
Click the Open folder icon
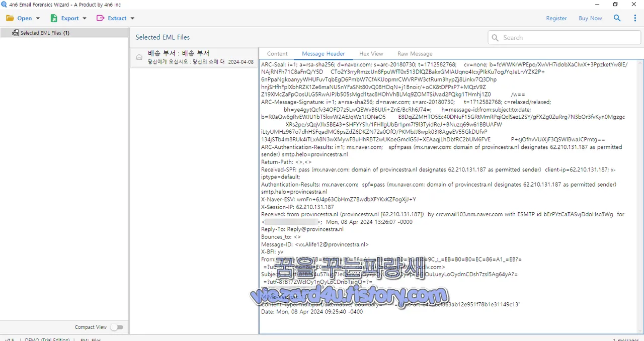pyautogui.click(x=10, y=18)
